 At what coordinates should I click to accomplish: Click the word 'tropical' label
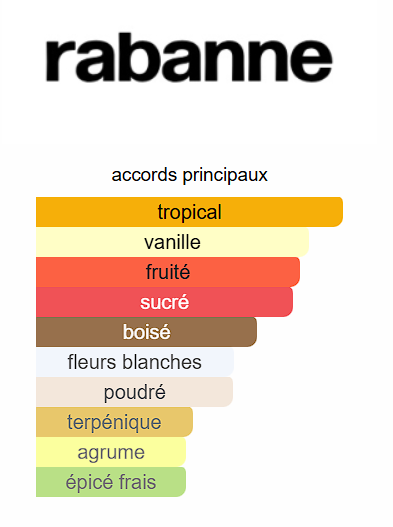coord(189,212)
